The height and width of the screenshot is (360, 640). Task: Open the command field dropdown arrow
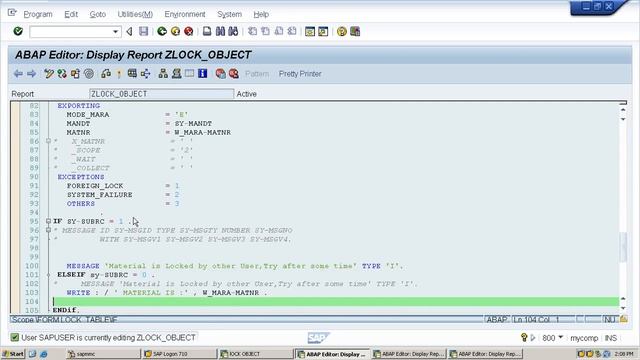[x=116, y=32]
